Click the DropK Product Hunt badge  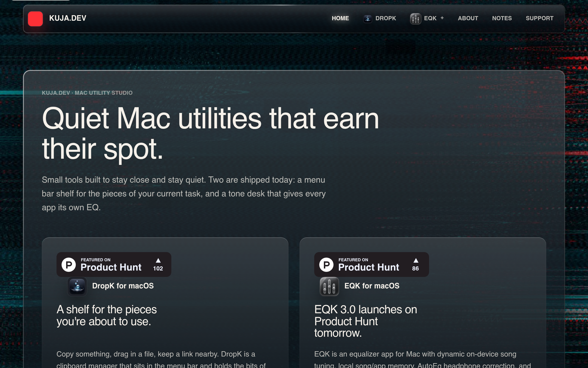point(114,264)
